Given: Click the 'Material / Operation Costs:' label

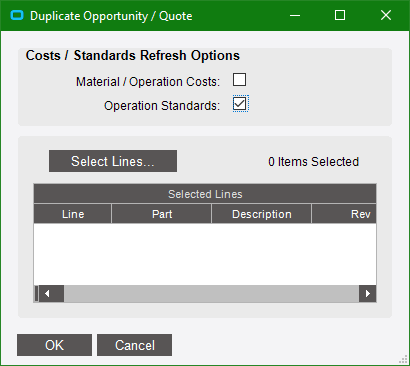Looking at the screenshot, I should (x=148, y=82).
